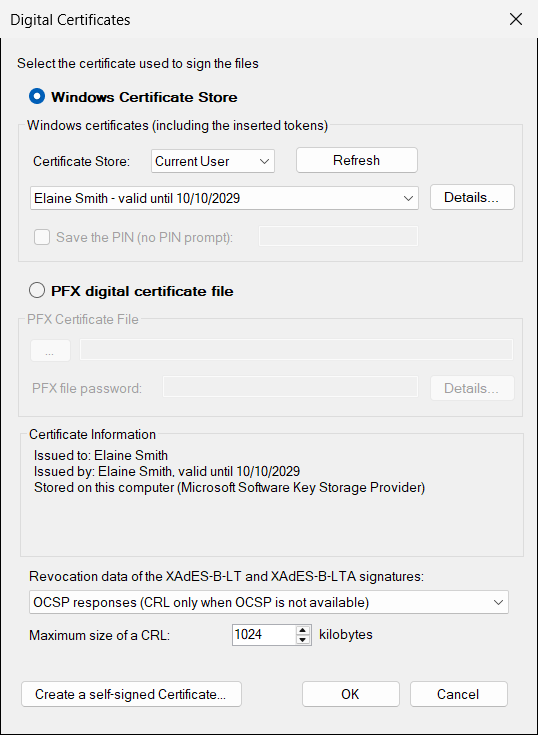This screenshot has height=735, width=538.
Task: Increase the maximum CRL size with up arrow
Action: click(303, 630)
